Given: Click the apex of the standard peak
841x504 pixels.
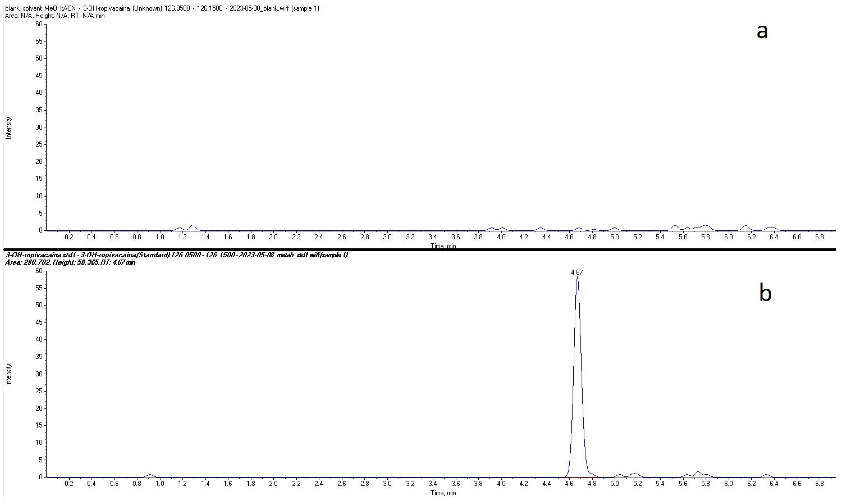Looking at the screenshot, I should 577,278.
